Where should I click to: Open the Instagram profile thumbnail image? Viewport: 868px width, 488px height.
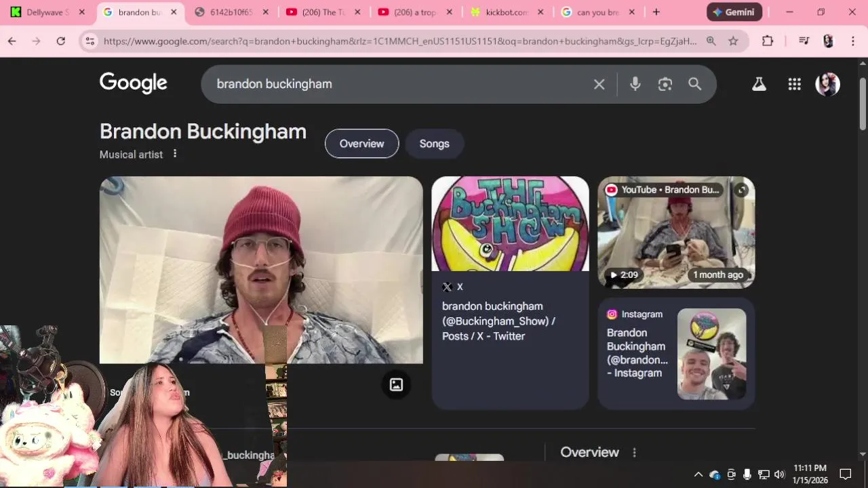click(712, 354)
